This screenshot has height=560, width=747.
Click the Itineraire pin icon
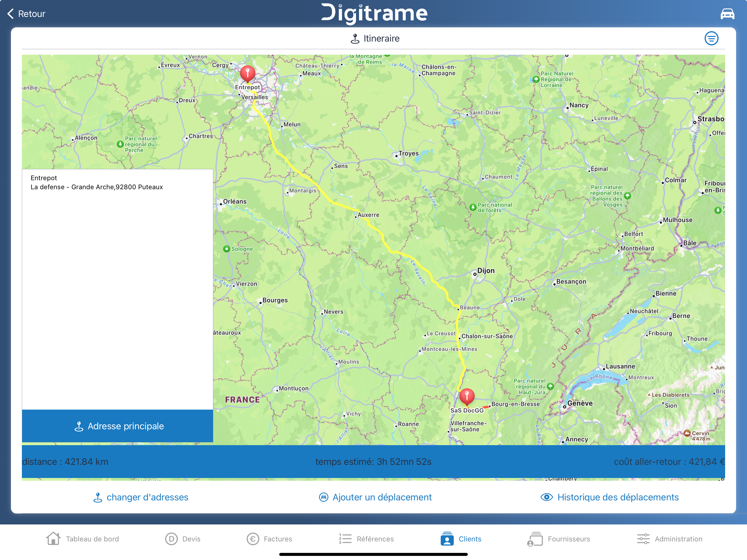coord(355,39)
